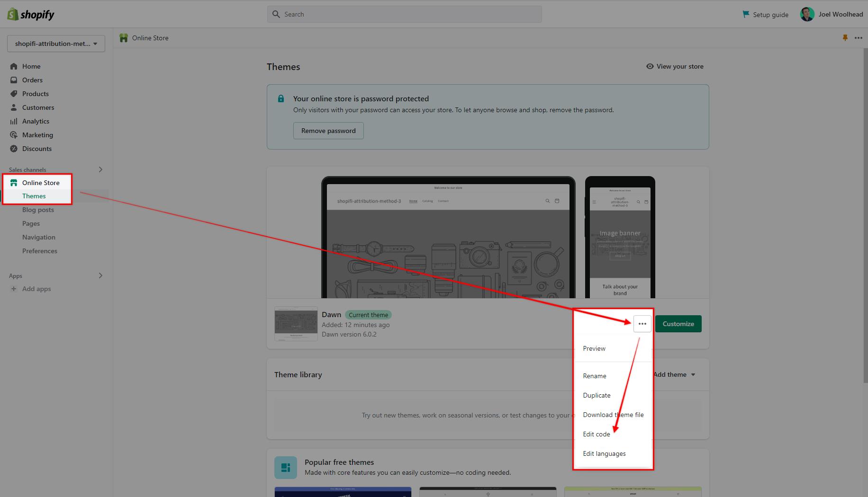The image size is (868, 497).
Task: Click the Marketing target icon
Action: [x=14, y=135]
